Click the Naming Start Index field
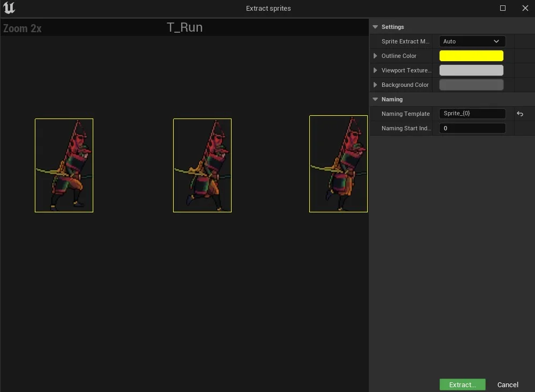The width and height of the screenshot is (535, 392). (472, 128)
